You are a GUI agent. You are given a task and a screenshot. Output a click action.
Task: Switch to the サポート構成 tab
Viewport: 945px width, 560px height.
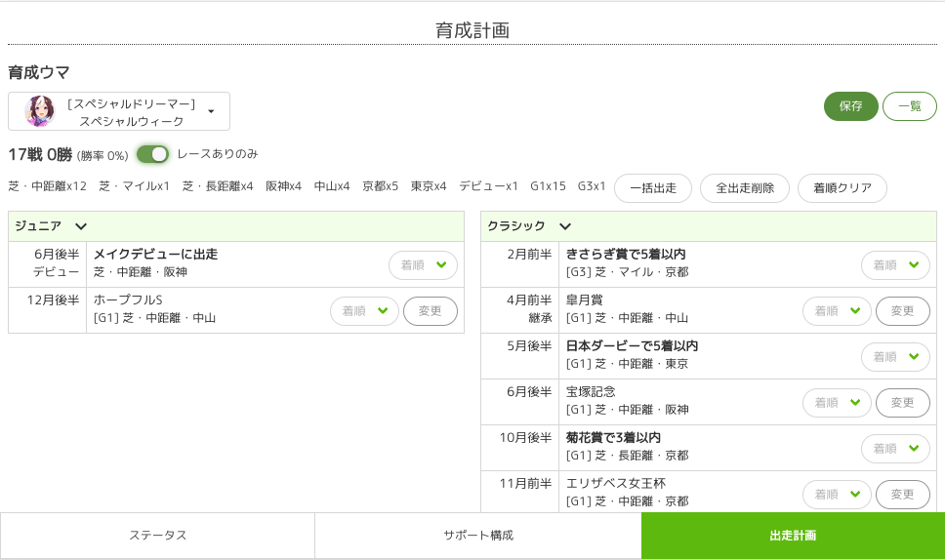pos(477,536)
